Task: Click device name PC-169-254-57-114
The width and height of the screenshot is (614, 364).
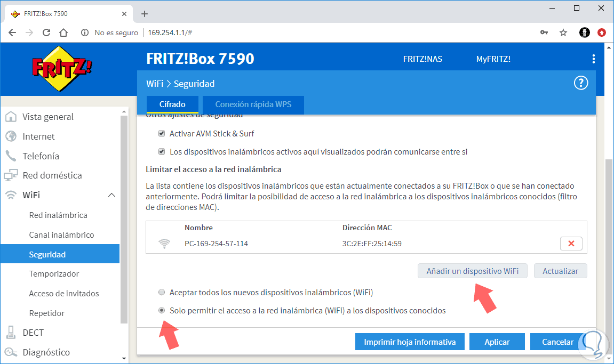Action: click(x=216, y=244)
